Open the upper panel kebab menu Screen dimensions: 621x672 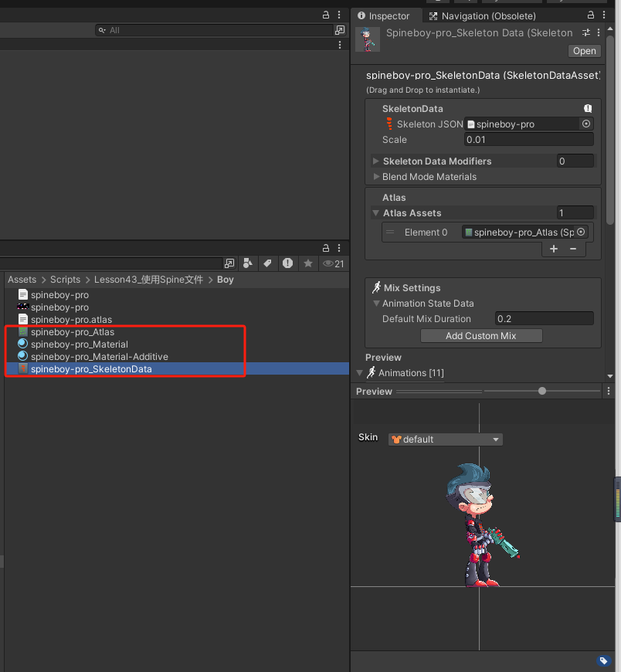coord(339,15)
